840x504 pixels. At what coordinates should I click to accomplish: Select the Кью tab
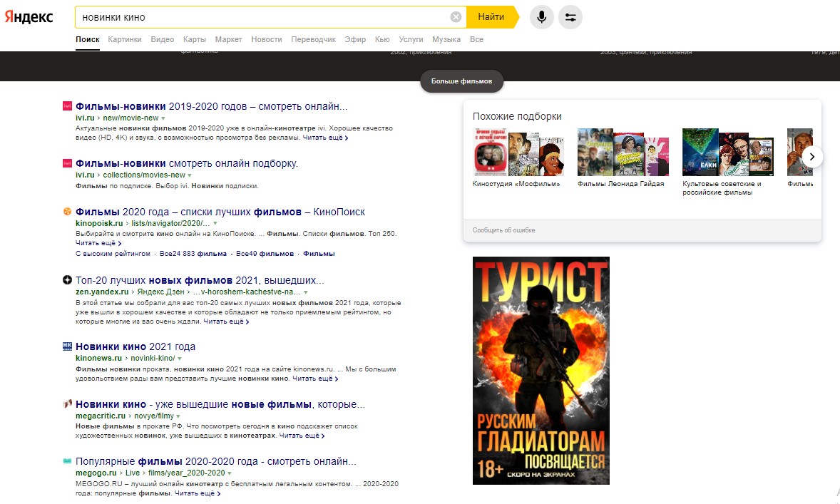[382, 39]
